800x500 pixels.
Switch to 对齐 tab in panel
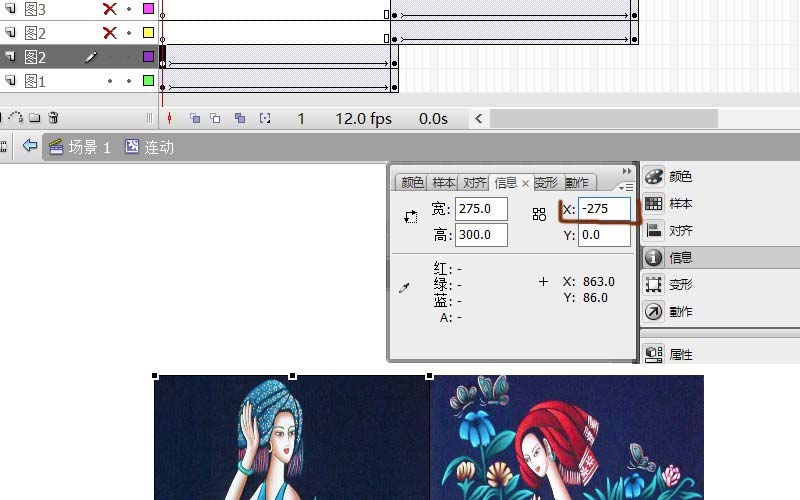474,183
